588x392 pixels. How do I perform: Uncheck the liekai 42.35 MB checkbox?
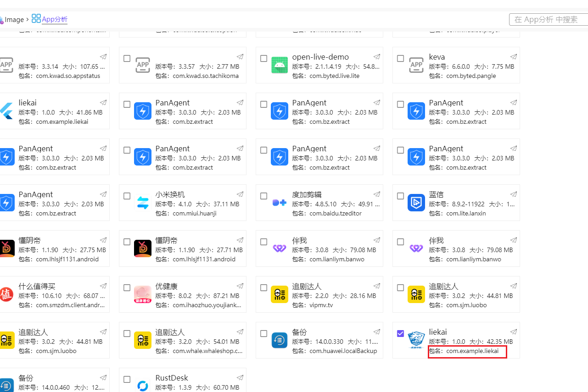pos(401,334)
